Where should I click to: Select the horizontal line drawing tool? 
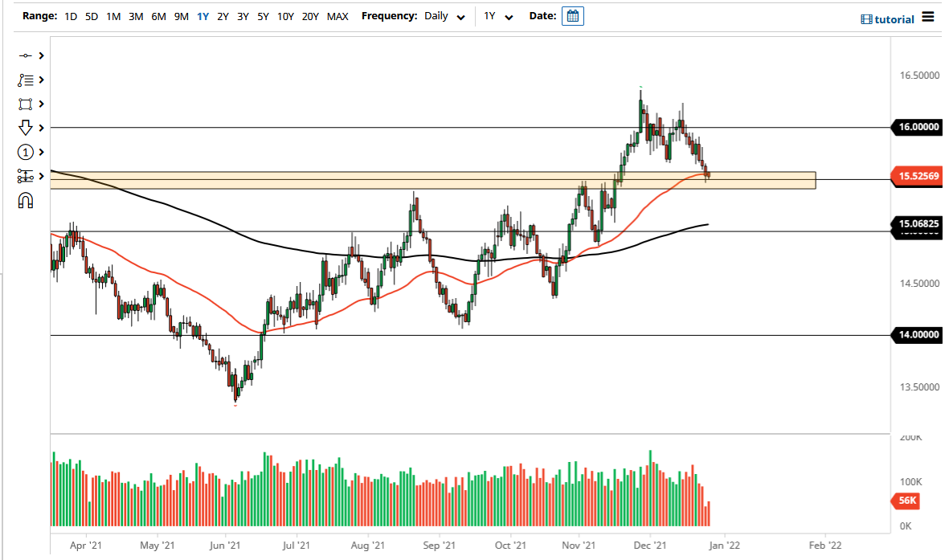pos(26,55)
